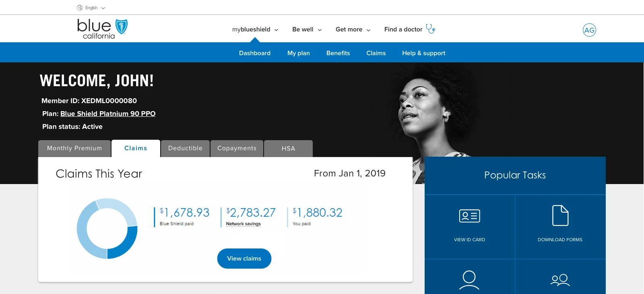Click the Blue Shield of California logo
Screen dimensions: 644x294
coord(102,29)
